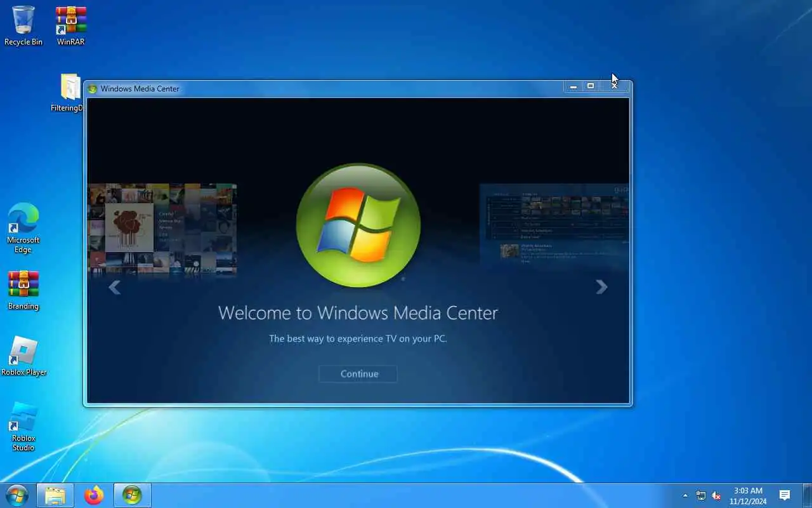Minimize the Windows Media Center window
The width and height of the screenshot is (812, 508).
pyautogui.click(x=573, y=86)
